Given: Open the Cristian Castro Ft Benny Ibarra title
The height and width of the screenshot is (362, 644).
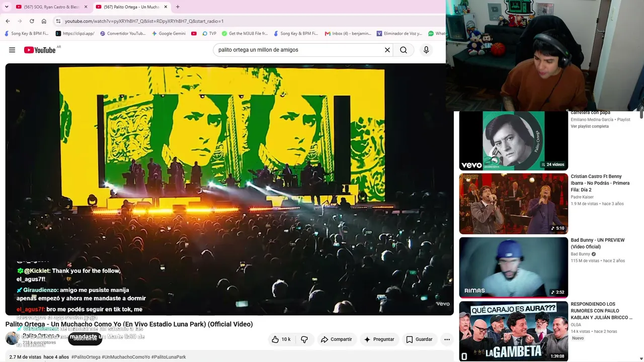Looking at the screenshot, I should 600,183.
